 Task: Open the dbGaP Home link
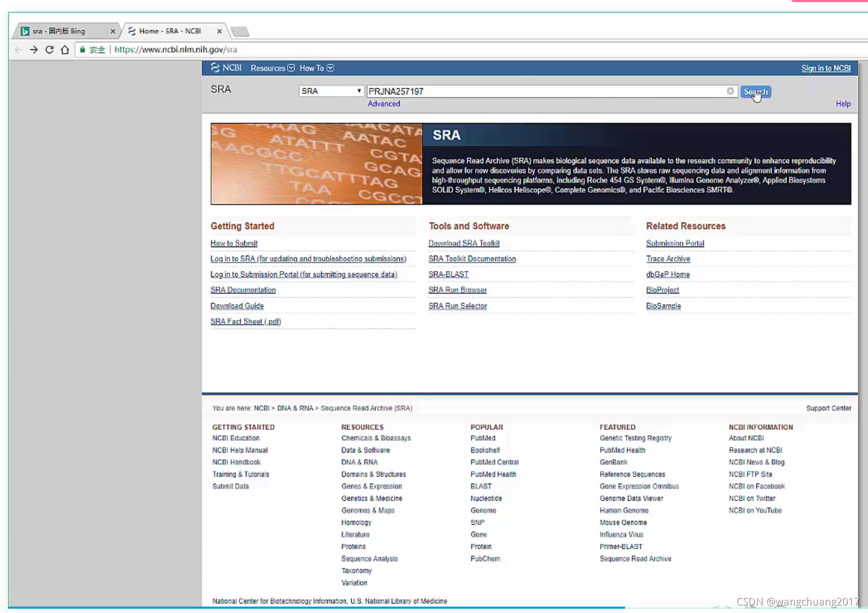pyautogui.click(x=668, y=274)
